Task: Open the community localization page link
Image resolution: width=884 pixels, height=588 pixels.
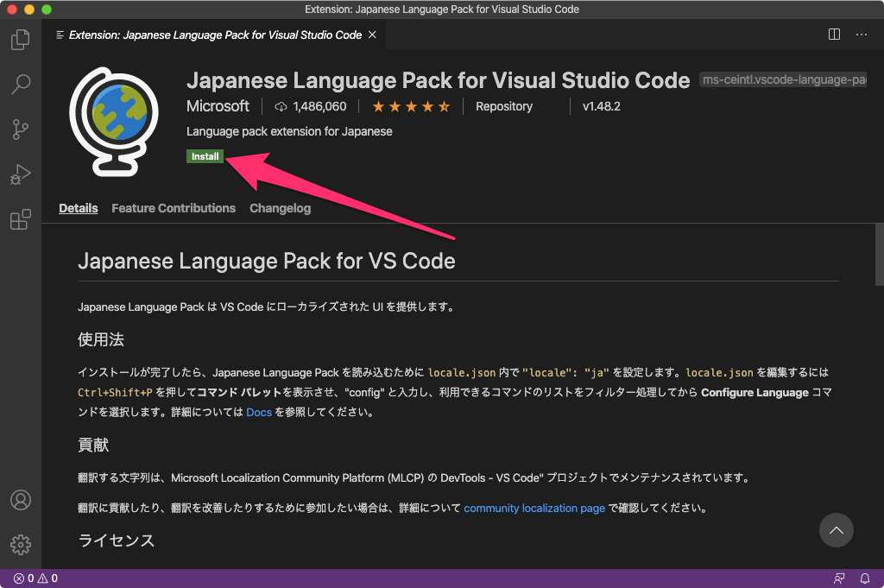Action: [x=534, y=508]
